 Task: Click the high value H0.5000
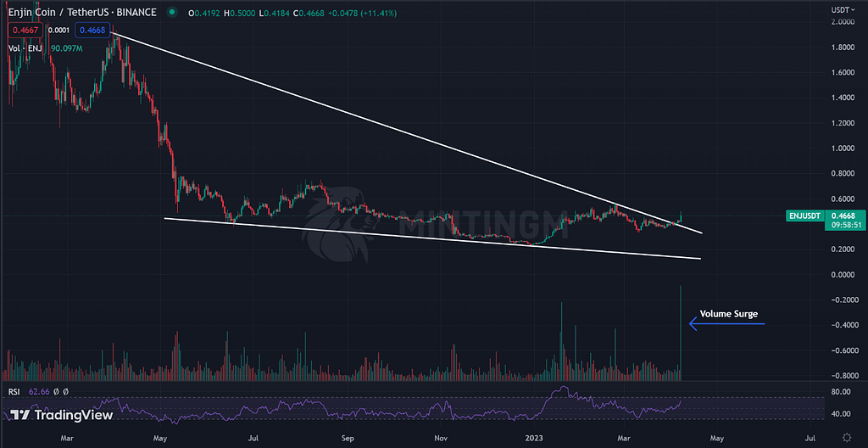pyautogui.click(x=240, y=12)
